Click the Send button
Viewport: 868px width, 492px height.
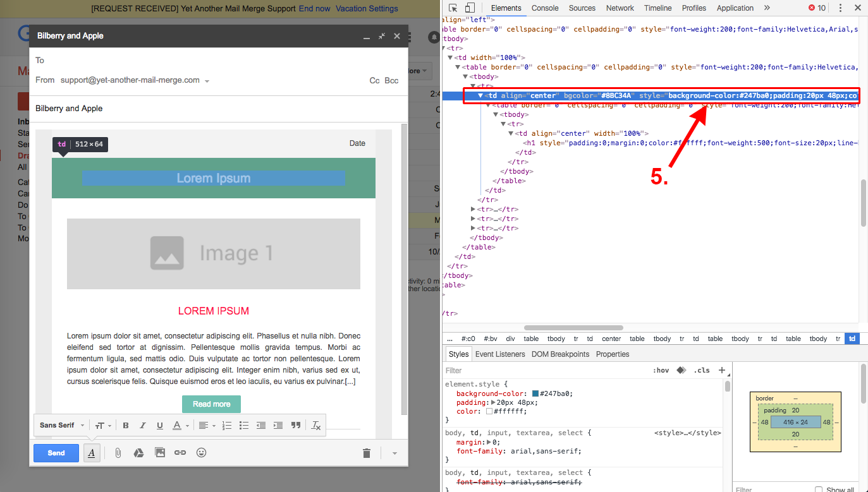pos(56,452)
